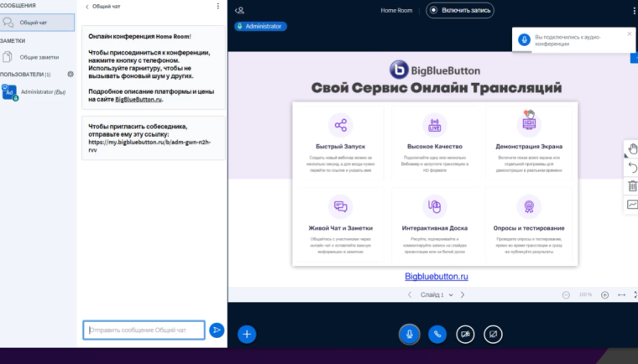
Task: Start screen sharing button
Action: click(493, 334)
